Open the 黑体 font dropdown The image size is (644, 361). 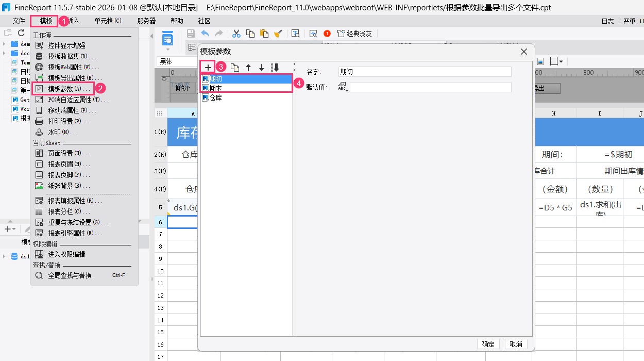pyautogui.click(x=177, y=61)
